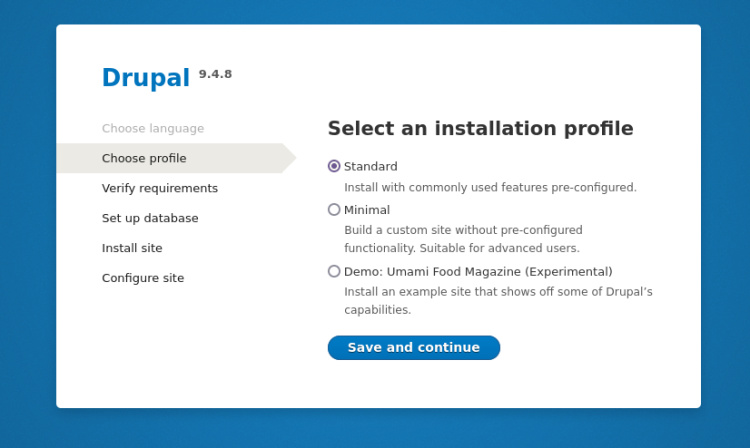Image resolution: width=750 pixels, height=448 pixels.
Task: Click the Verify requirements step
Action: [x=159, y=188]
